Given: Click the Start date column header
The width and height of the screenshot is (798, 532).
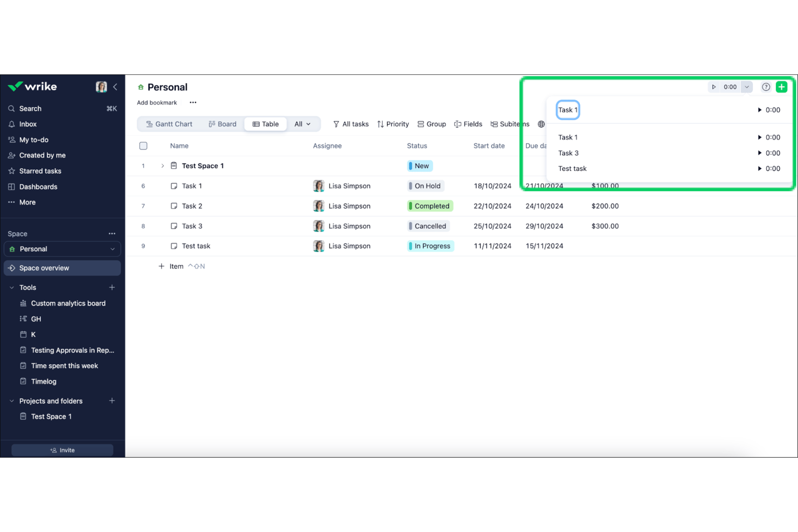Looking at the screenshot, I should coord(489,146).
